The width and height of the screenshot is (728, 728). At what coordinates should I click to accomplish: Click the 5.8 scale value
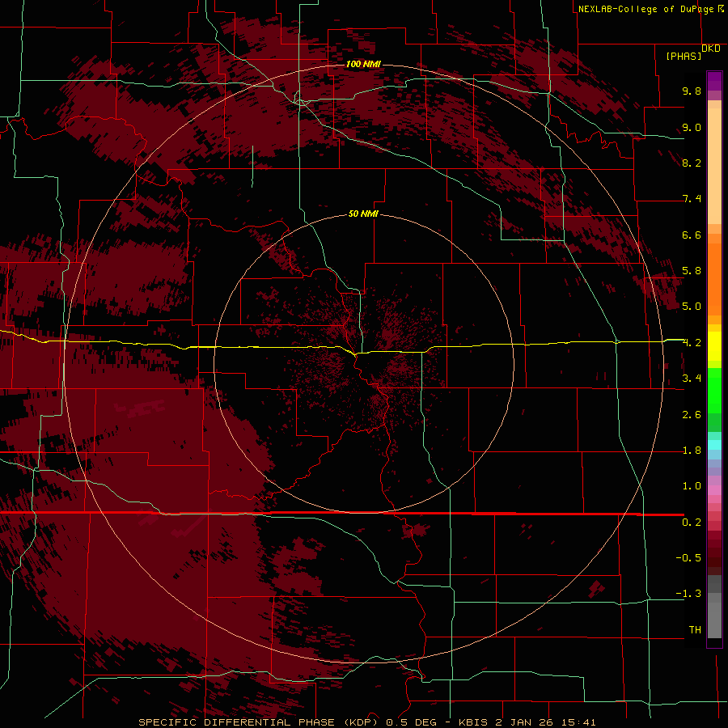[692, 271]
